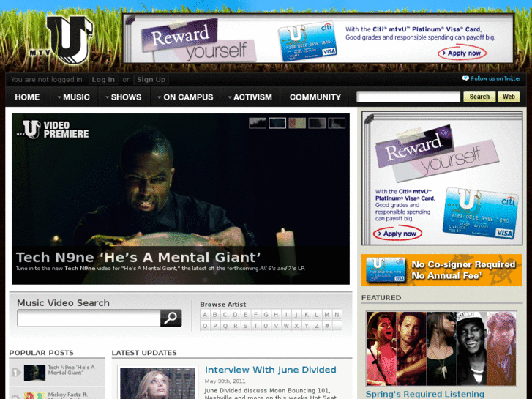
Task: Open the Tech N9ne popular post link
Action: (71, 370)
